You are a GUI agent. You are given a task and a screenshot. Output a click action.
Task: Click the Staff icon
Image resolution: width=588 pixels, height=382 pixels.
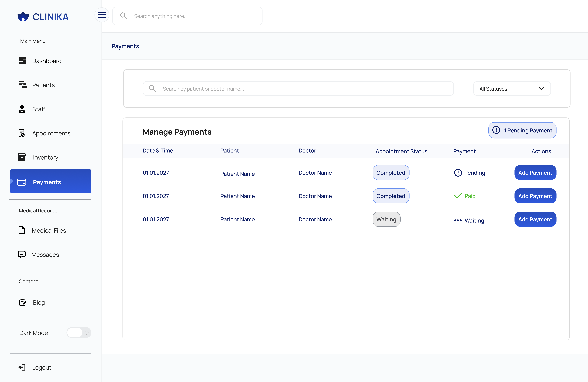pos(22,109)
